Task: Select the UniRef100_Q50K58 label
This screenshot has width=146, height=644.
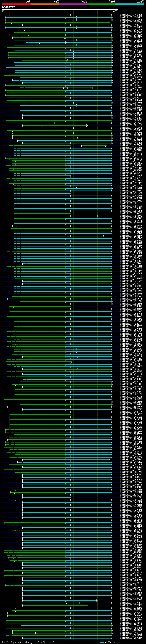Action: (131, 530)
